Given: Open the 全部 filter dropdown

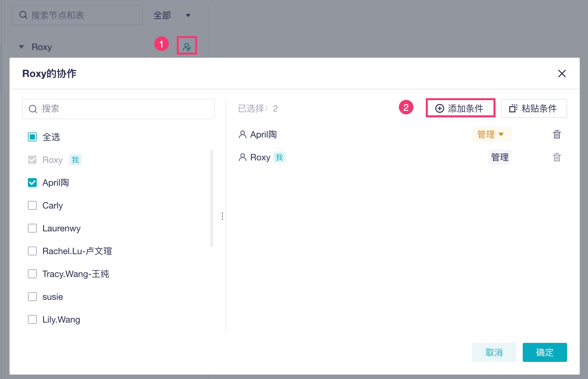Looking at the screenshot, I should point(172,15).
